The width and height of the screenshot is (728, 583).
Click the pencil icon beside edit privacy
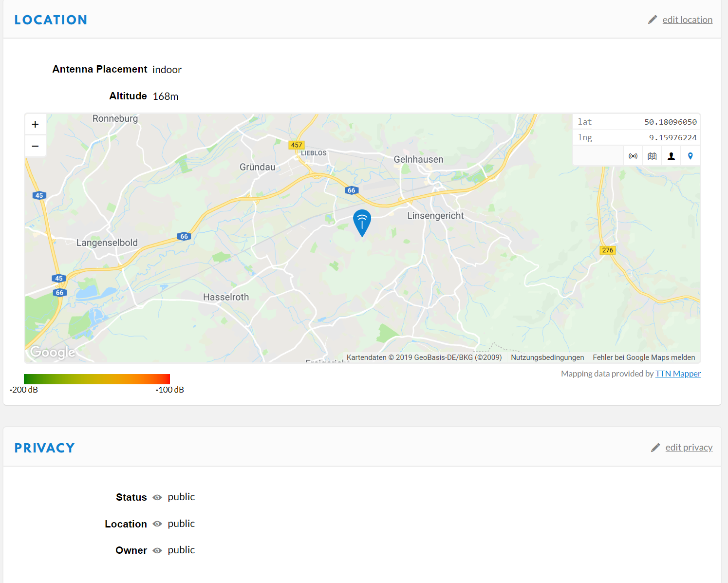click(655, 447)
